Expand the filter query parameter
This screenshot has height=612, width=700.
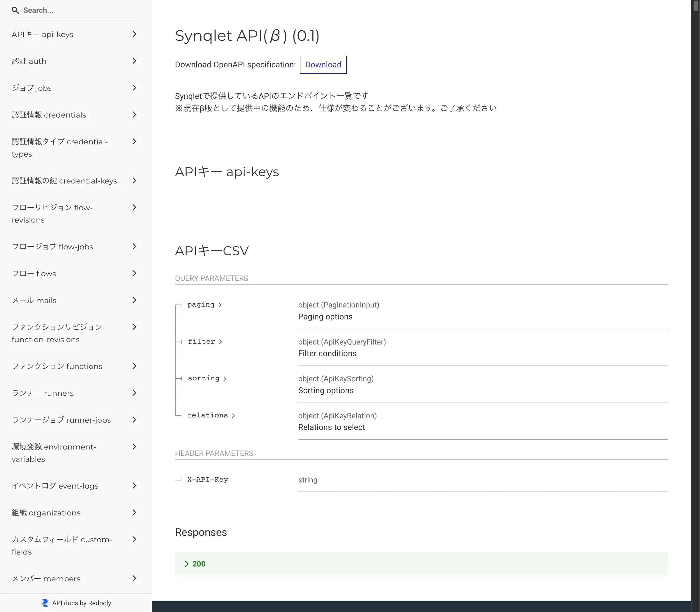(205, 342)
